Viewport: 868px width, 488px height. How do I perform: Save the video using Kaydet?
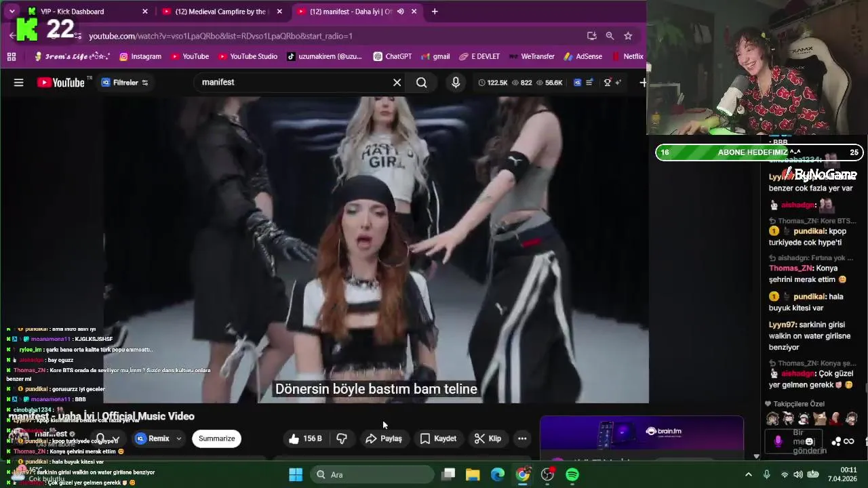pos(438,439)
